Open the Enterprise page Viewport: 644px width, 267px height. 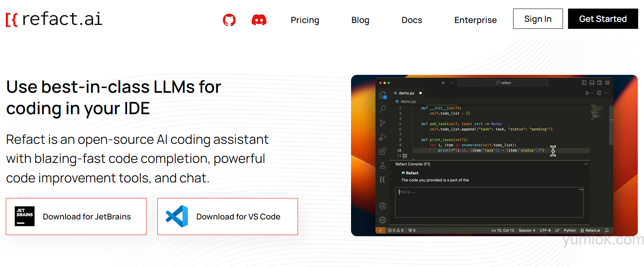[475, 20]
